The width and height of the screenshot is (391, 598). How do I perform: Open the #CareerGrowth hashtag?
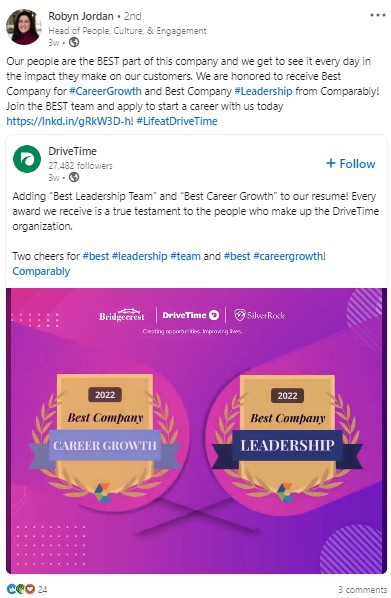[105, 92]
